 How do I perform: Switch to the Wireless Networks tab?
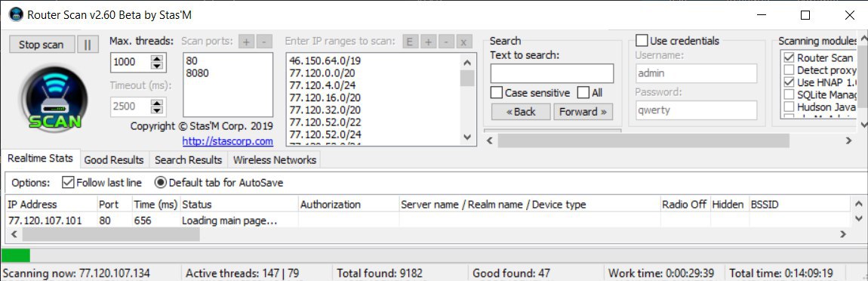point(275,160)
